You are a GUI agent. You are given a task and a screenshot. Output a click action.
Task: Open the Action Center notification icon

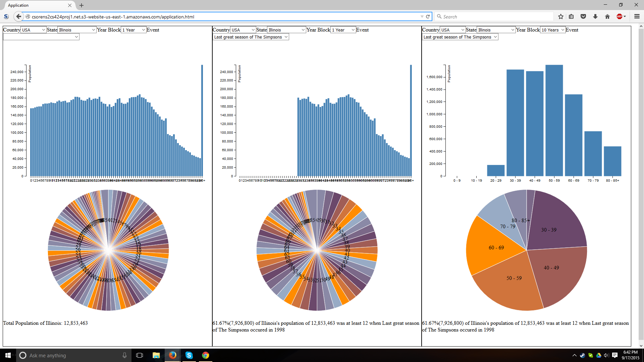[x=615, y=355]
